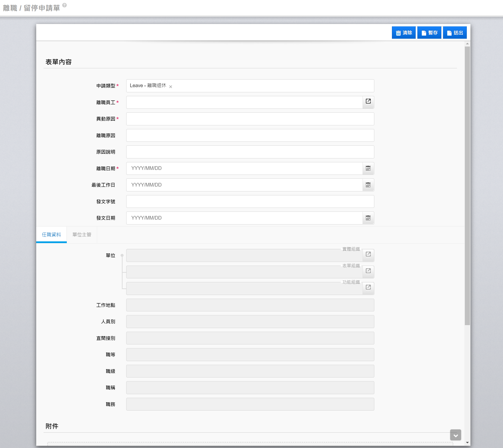Click the 清除 clear button

(403, 33)
